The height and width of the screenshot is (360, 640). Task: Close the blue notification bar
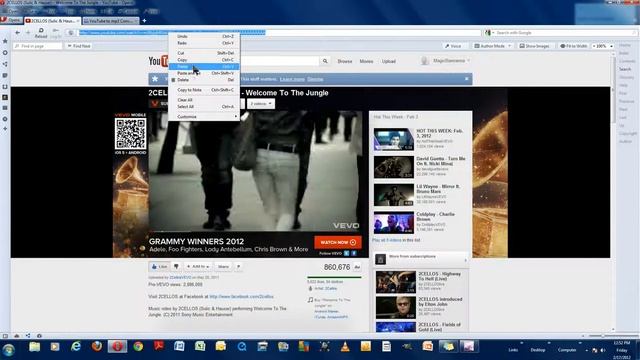(x=467, y=79)
